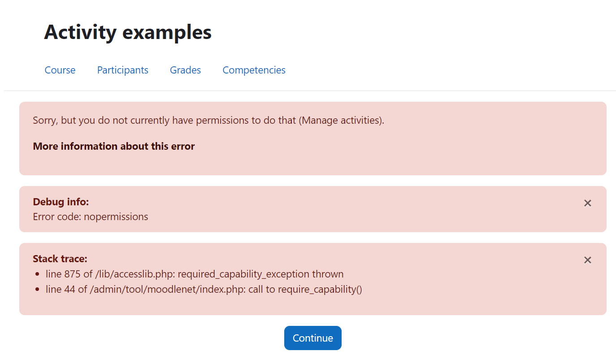This screenshot has height=364, width=616.
Task: Click the moodlenet index.php line 44 entry
Action: [x=204, y=289]
